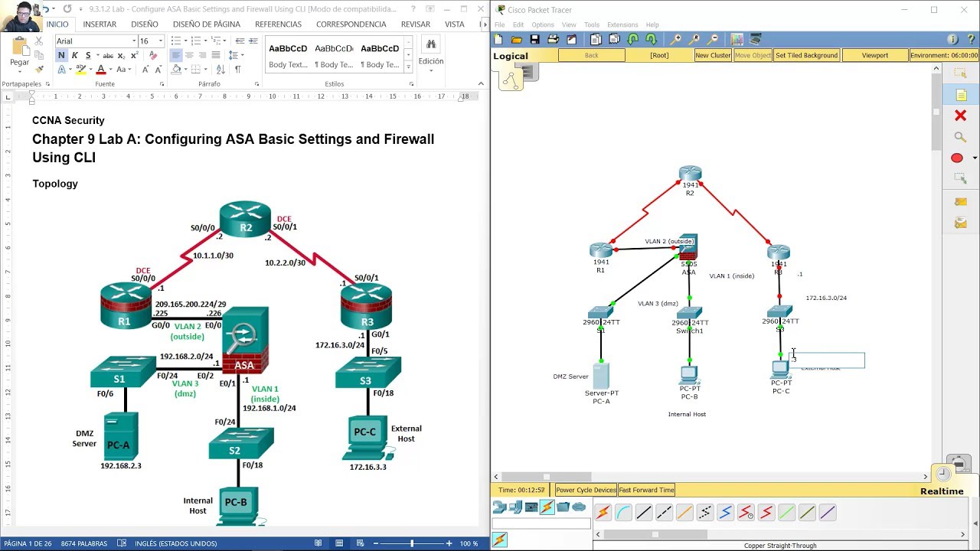Click Set Tiled Background button
Screen dimensions: 980x551
[x=806, y=55]
